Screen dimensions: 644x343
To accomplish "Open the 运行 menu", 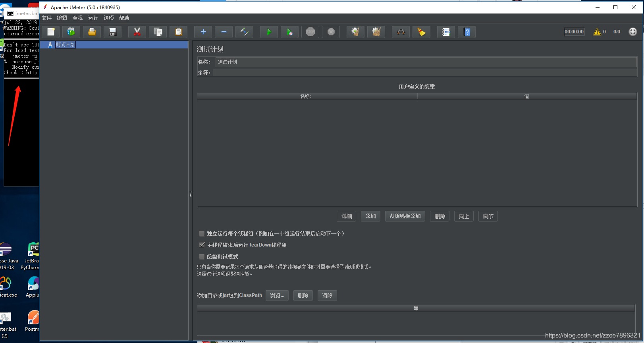I will click(x=93, y=18).
